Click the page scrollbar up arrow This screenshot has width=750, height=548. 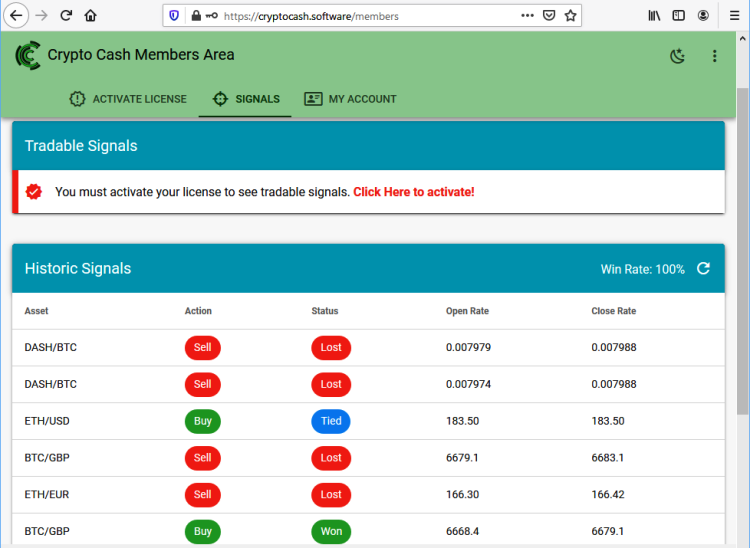(742, 38)
